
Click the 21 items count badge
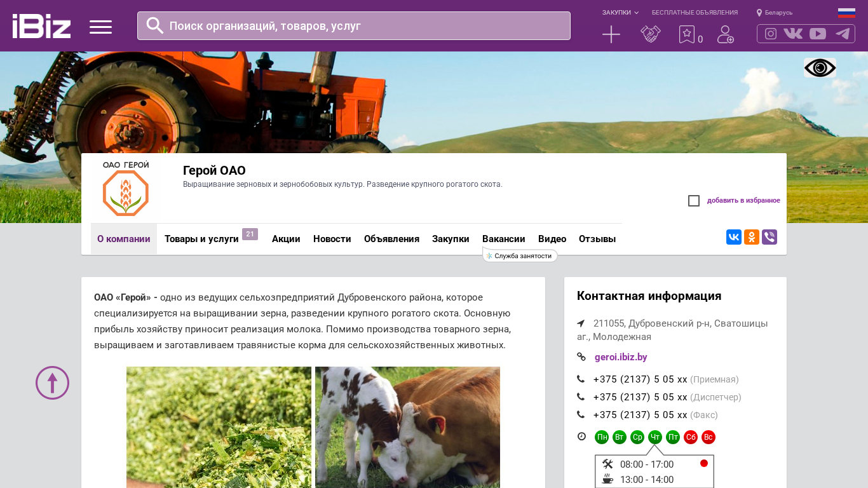click(x=250, y=234)
